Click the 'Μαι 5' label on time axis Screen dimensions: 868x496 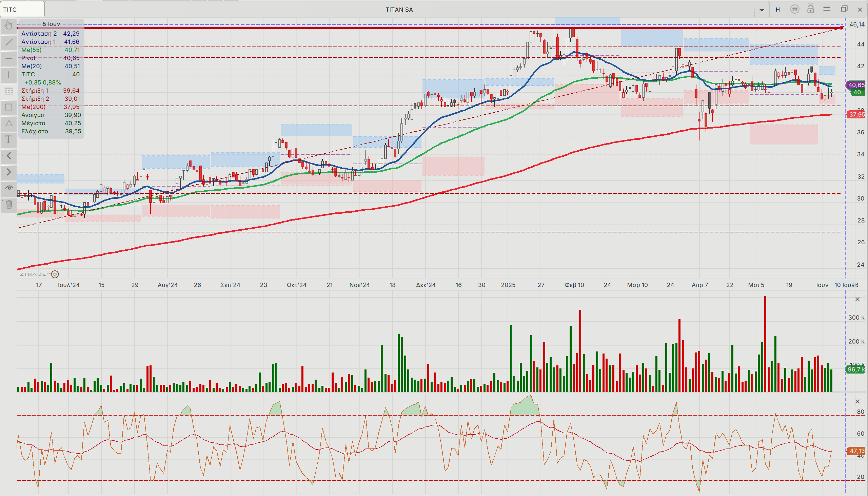[x=756, y=285]
